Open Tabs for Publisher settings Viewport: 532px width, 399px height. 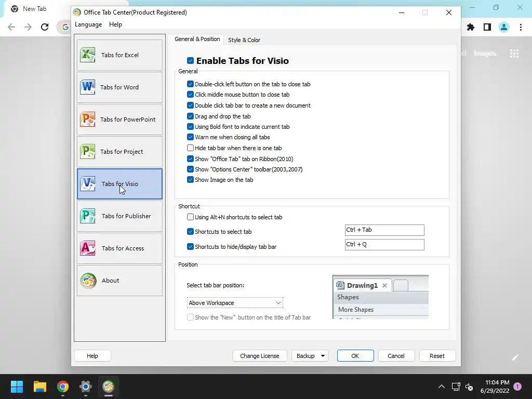[x=119, y=216]
